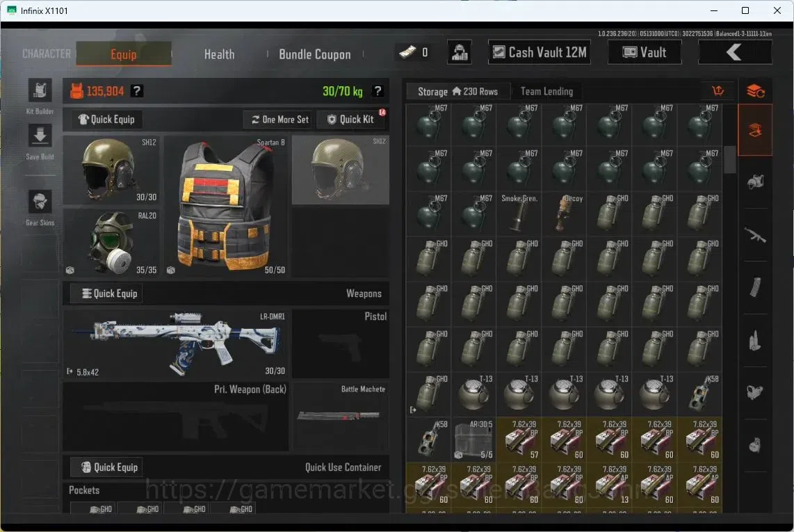Filter storage by magazine icon

(755, 288)
